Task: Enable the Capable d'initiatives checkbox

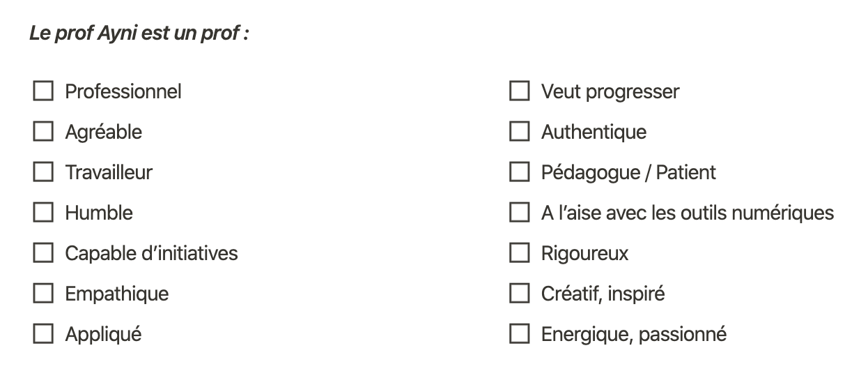Action: 43,253
